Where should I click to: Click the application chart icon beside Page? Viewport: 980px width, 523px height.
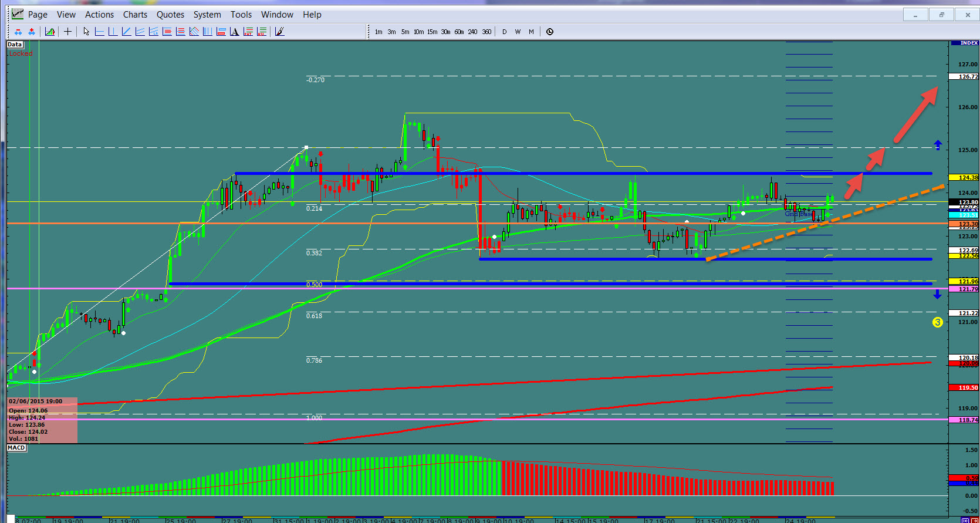point(18,14)
